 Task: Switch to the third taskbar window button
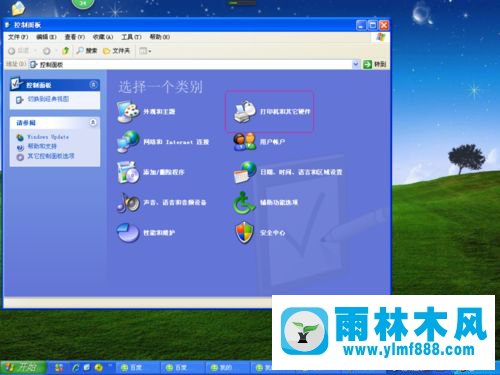(x=228, y=367)
